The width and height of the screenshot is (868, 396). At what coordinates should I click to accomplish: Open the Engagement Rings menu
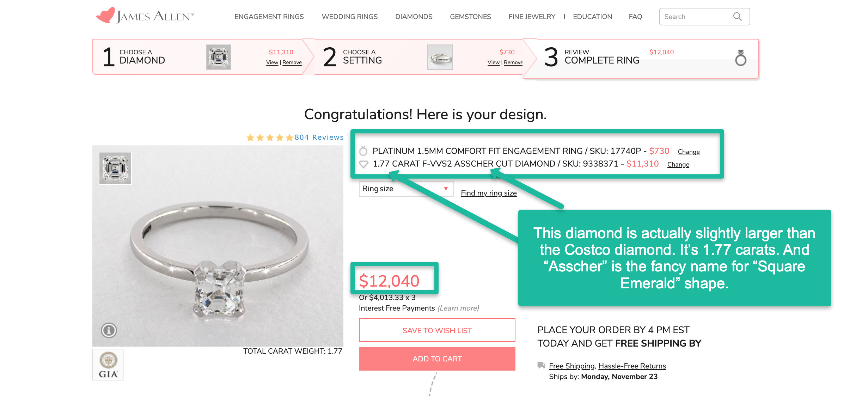(269, 17)
